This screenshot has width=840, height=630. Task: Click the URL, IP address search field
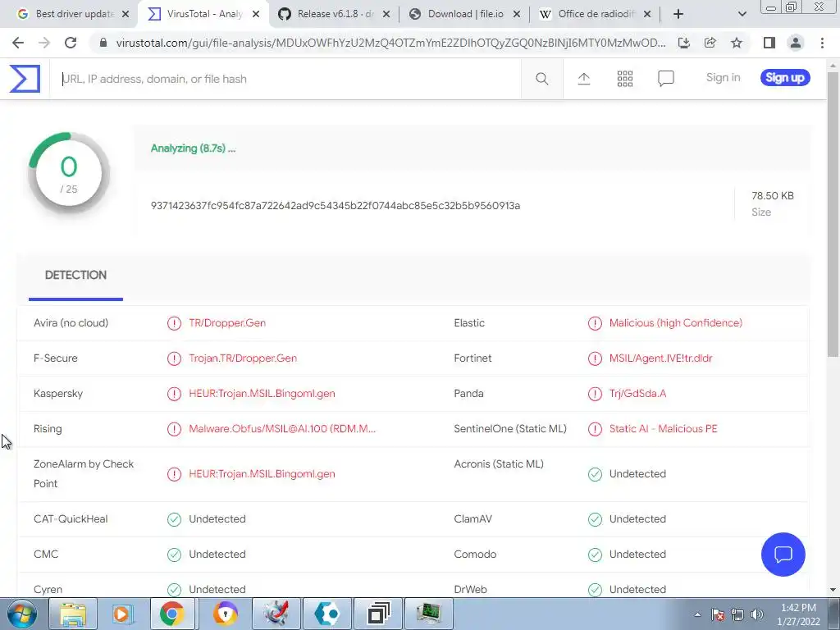click(x=285, y=79)
